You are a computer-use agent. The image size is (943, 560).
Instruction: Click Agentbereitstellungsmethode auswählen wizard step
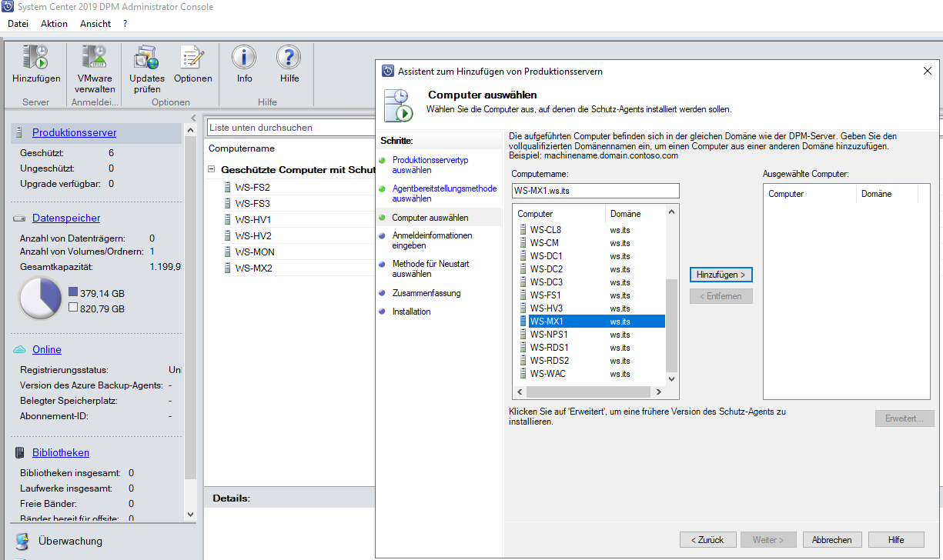pos(444,194)
